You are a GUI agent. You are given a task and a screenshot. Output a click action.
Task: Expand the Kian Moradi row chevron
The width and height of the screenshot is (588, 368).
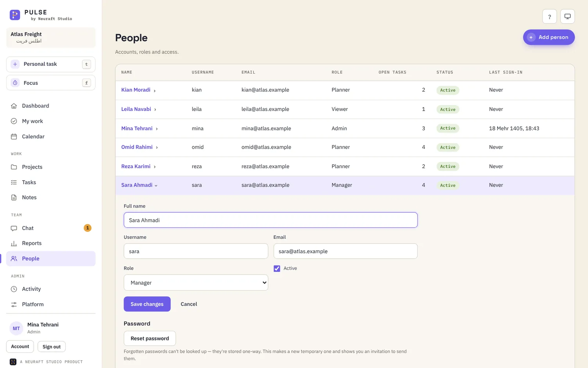[155, 91]
